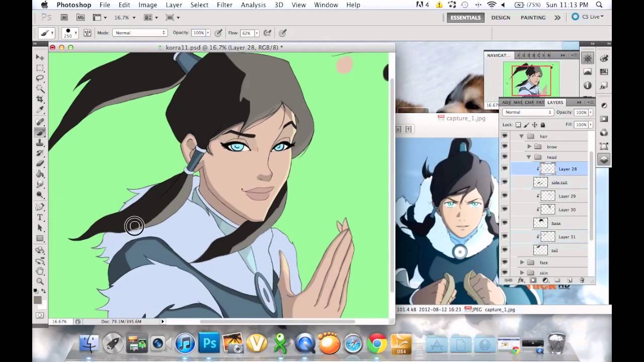Select the Type tool
The height and width of the screenshot is (362, 644).
(x=40, y=218)
